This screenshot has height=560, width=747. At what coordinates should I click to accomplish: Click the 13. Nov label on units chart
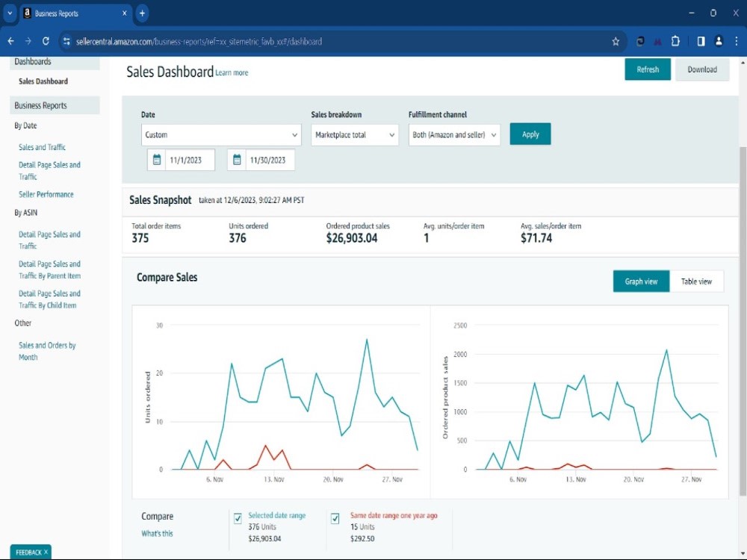point(274,479)
